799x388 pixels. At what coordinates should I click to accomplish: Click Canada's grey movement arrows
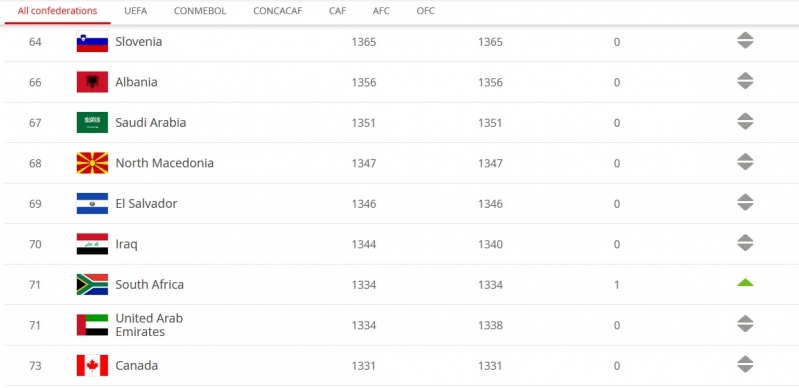pos(745,364)
